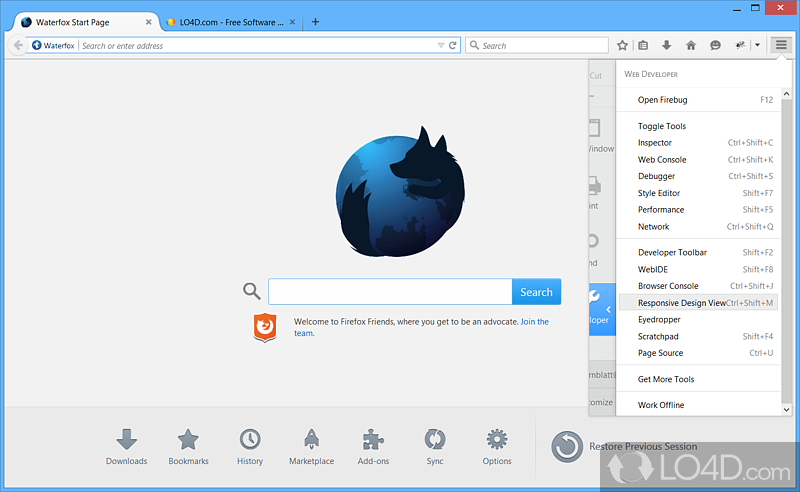Image resolution: width=800 pixels, height=492 pixels.
Task: Click the Waterfox identity icon in the address bar
Action: (37, 45)
